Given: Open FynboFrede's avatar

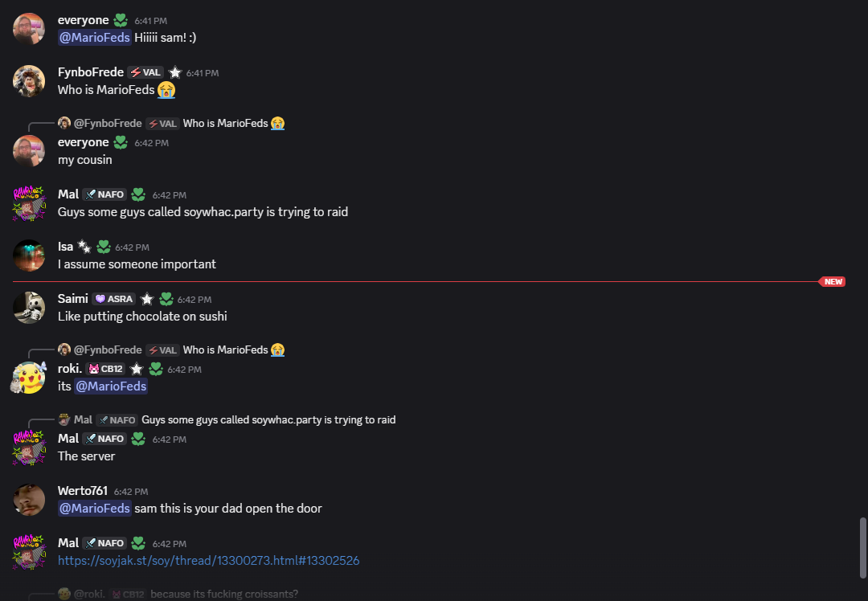Looking at the screenshot, I should click(29, 81).
